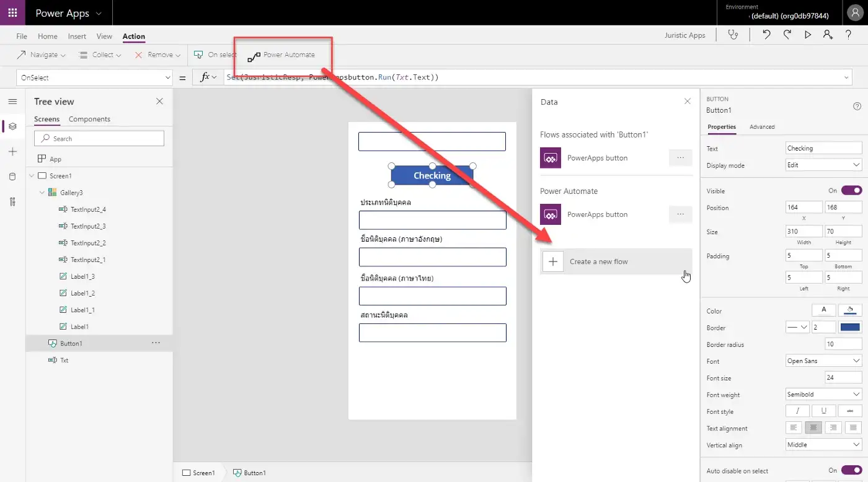Screen dimensions: 868x482
Task: Click the help icon in BUTTON properties
Action: pos(857,106)
